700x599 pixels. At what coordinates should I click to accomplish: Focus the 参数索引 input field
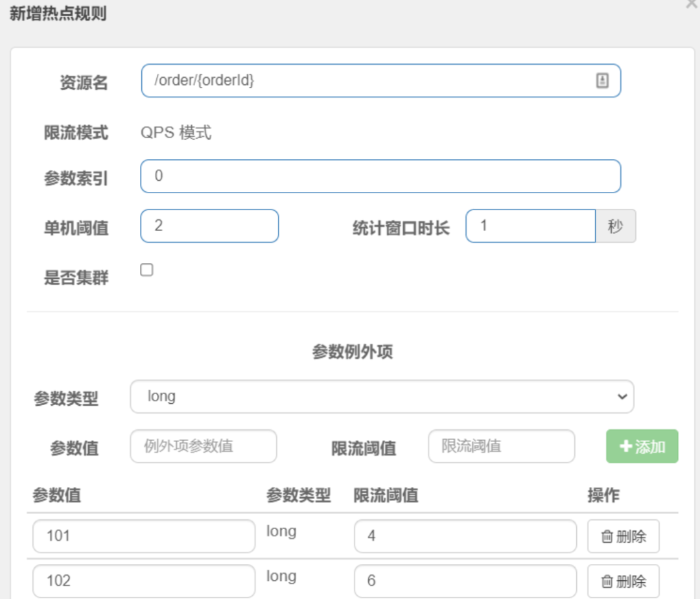tap(381, 176)
